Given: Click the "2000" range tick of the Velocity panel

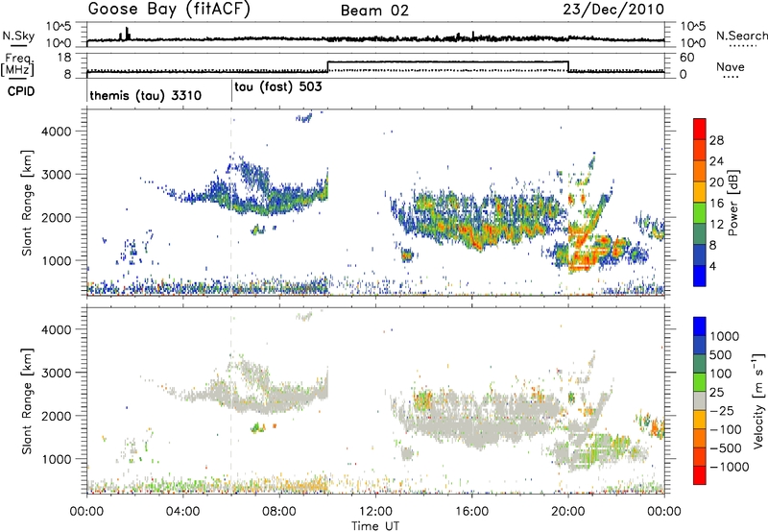Looking at the screenshot, I should (57, 416).
